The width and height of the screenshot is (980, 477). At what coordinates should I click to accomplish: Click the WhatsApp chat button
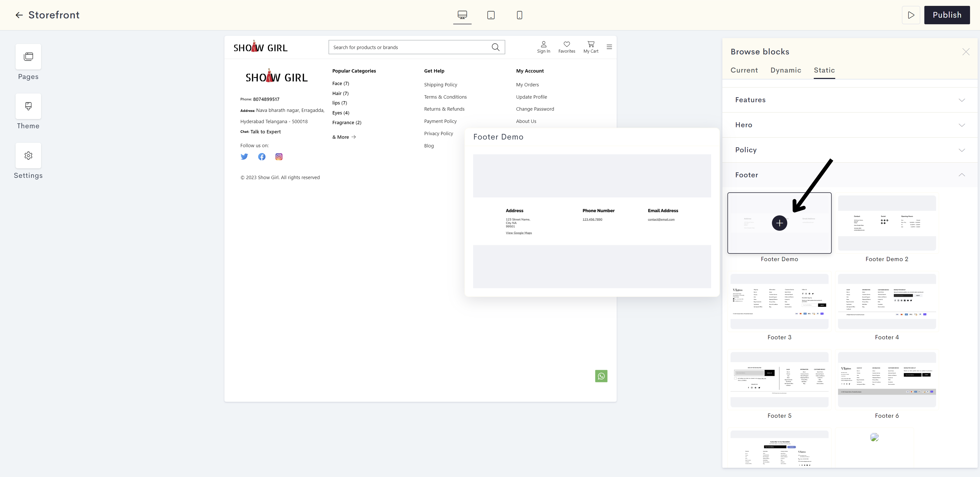pos(601,376)
